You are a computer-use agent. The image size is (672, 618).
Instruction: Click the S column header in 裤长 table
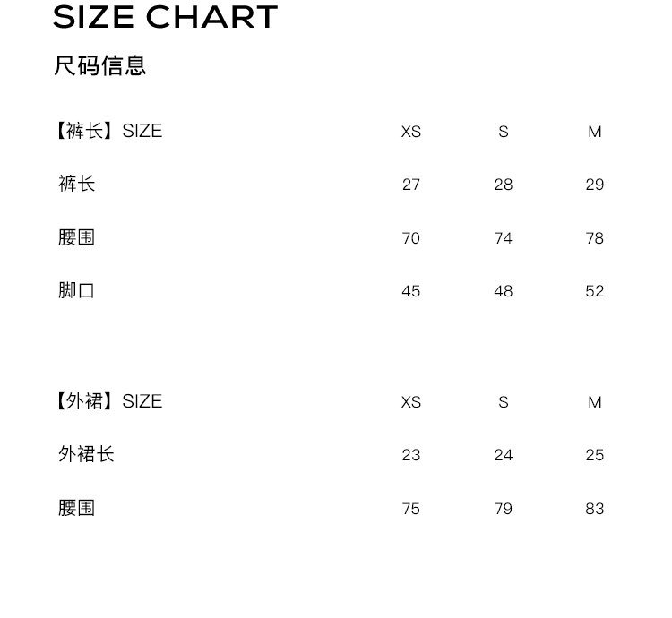point(504,132)
